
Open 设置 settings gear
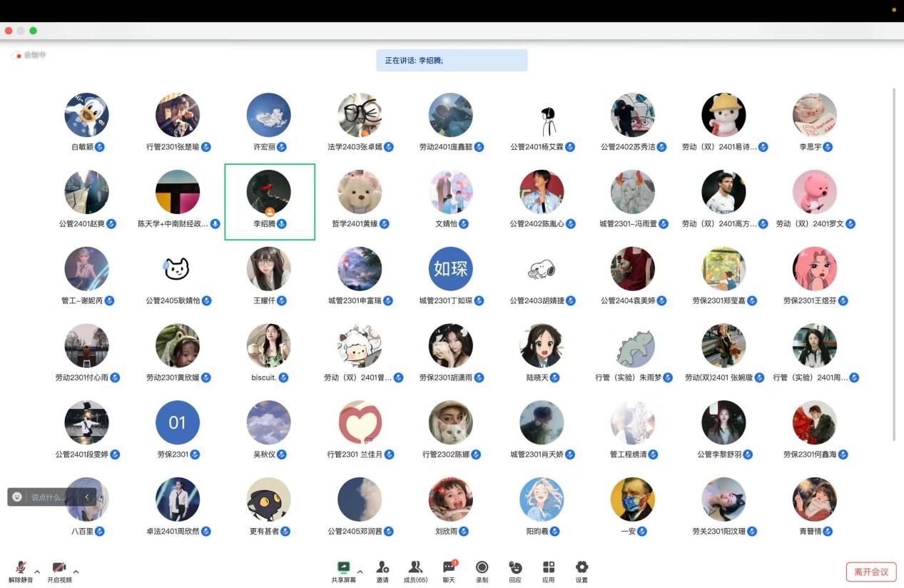[581, 568]
